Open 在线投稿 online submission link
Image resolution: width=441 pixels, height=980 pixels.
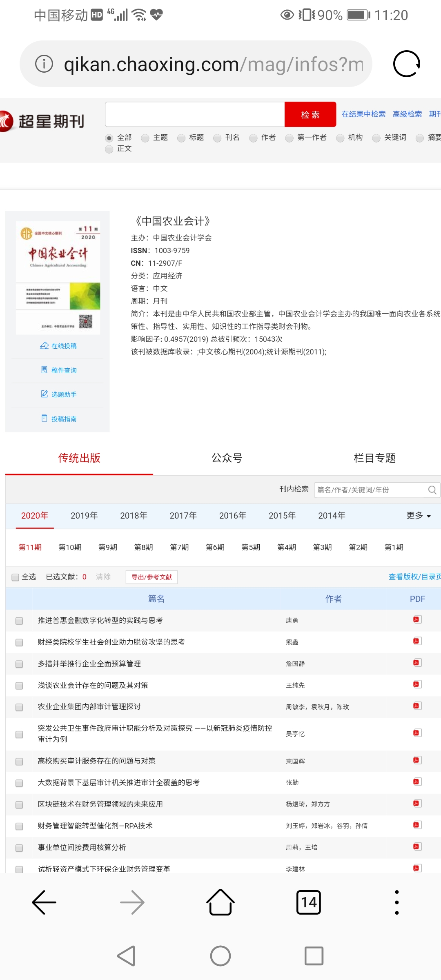coord(58,346)
